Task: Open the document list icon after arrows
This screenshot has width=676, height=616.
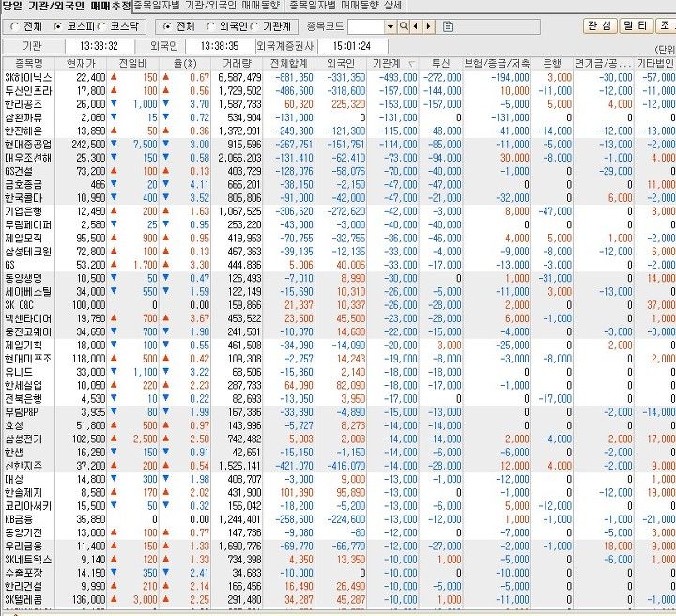Action: (448, 26)
